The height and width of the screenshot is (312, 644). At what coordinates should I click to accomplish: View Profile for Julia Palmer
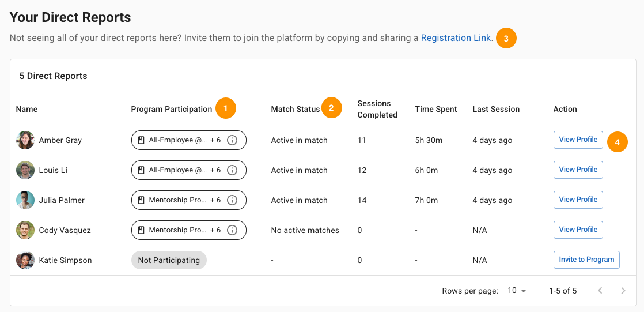pos(578,200)
